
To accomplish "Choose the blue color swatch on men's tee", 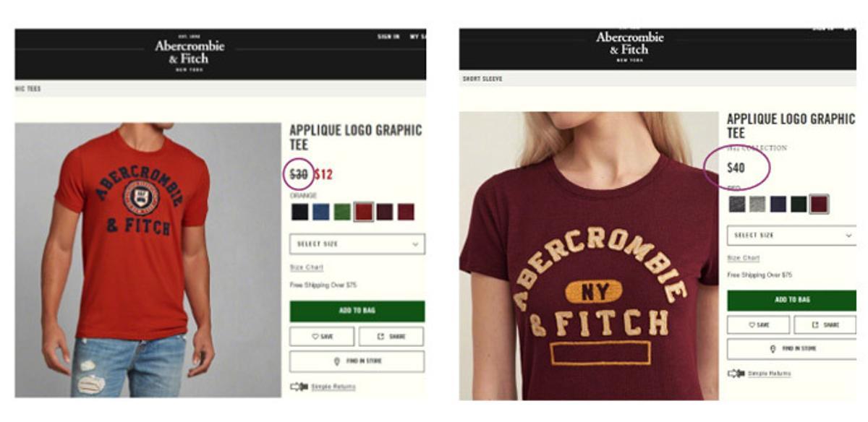I will 321,212.
